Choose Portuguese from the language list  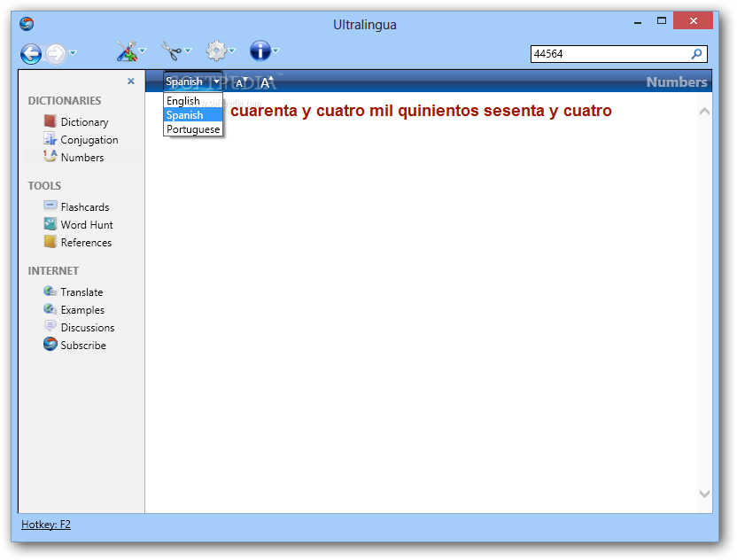(193, 129)
